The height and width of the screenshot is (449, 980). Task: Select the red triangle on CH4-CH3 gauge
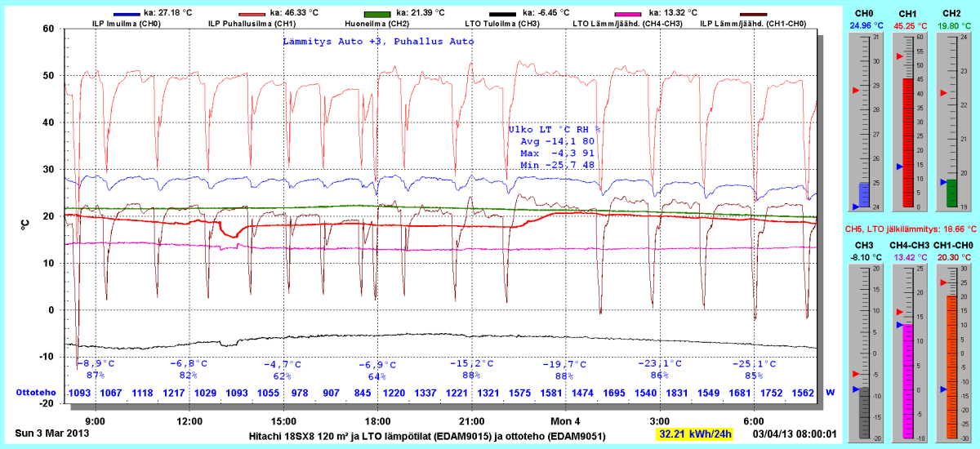pos(900,313)
